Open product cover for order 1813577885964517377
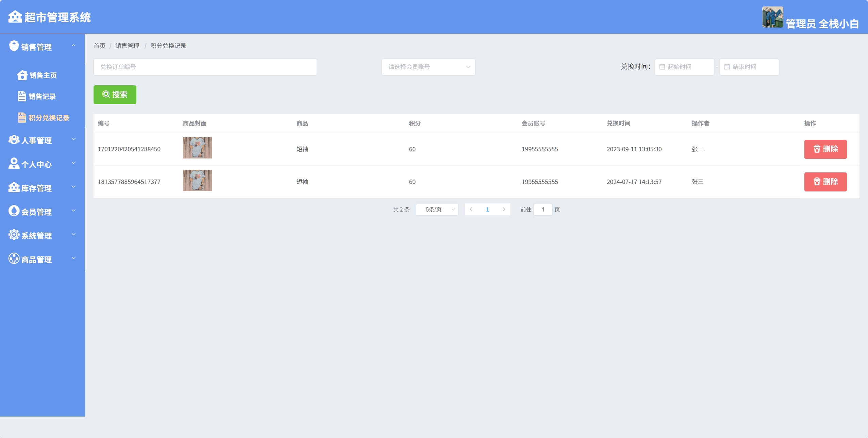The width and height of the screenshot is (868, 438). (197, 180)
